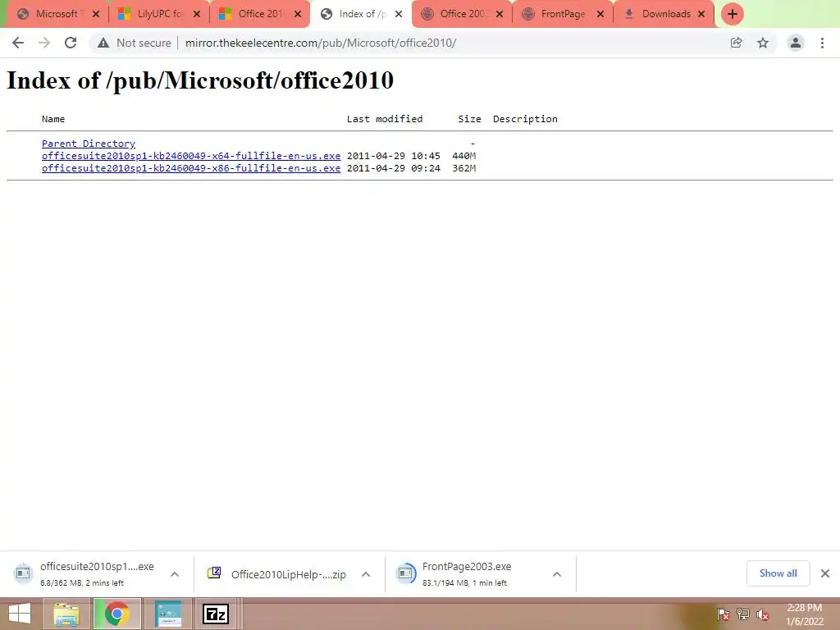Expand FrontPage2003.exe download options chevron
Image resolution: width=840 pixels, height=630 pixels.
[557, 574]
